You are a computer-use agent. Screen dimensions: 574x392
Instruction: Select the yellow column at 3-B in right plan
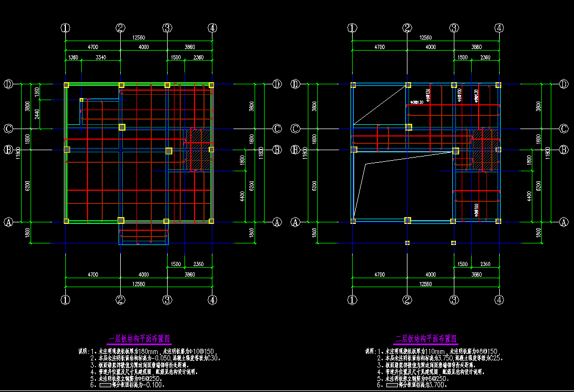tap(456, 151)
